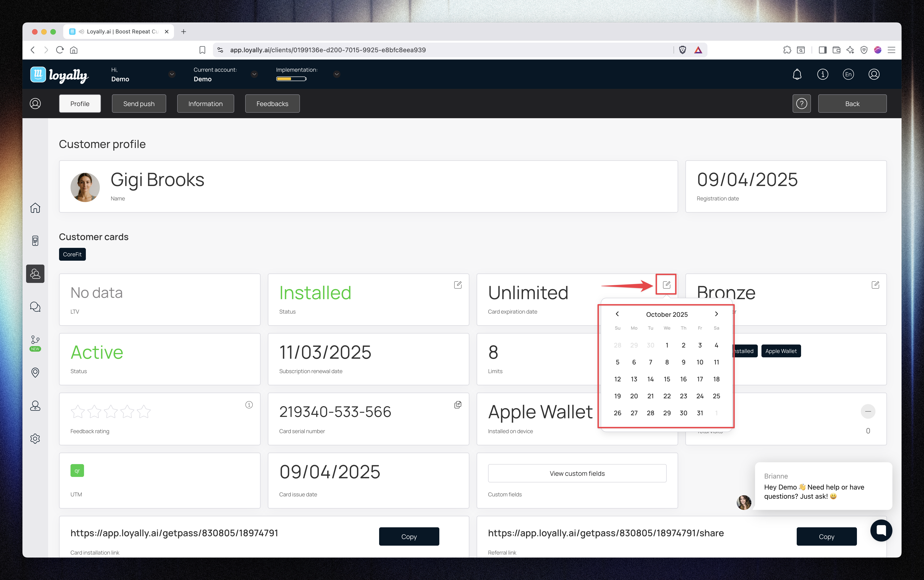Viewport: 924px width, 580px height.
Task: Click the Implementation progress bar
Action: pos(291,79)
